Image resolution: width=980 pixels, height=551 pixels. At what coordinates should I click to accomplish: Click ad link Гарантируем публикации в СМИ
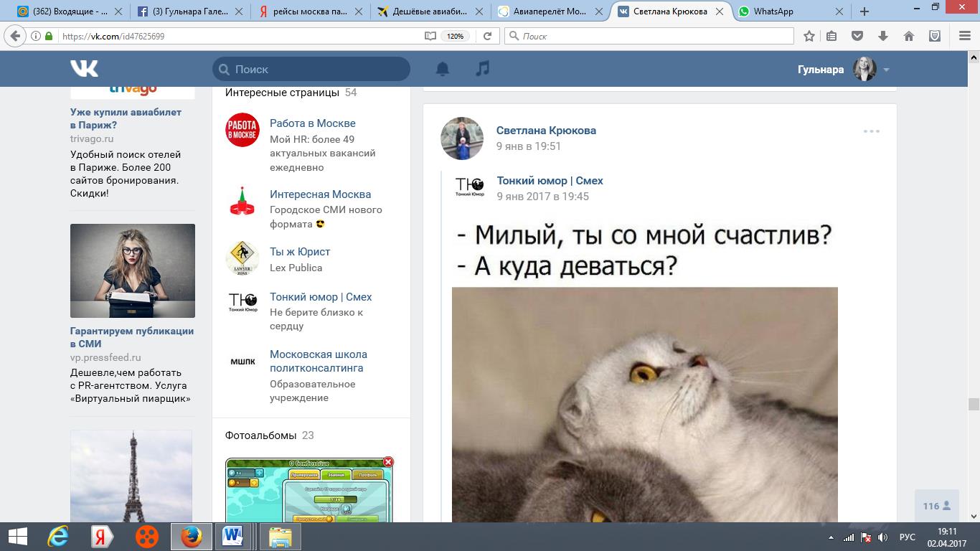pos(132,337)
